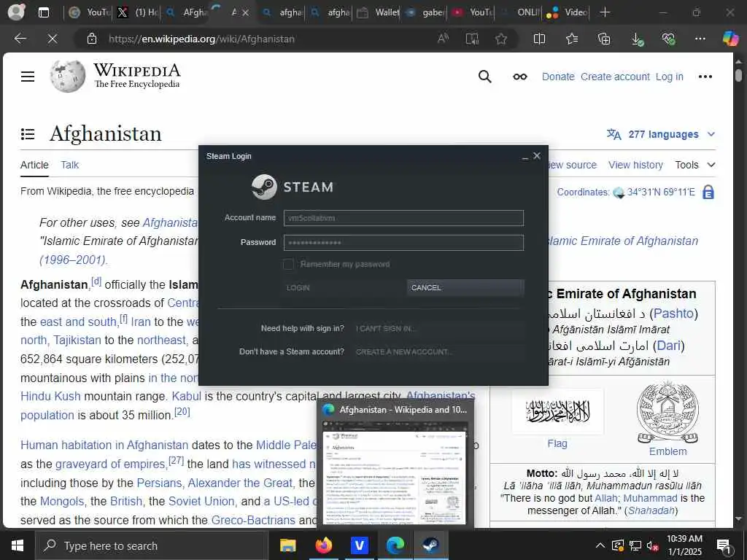Open the muted volume icon in system tray
747x560 pixels.
[x=651, y=546]
